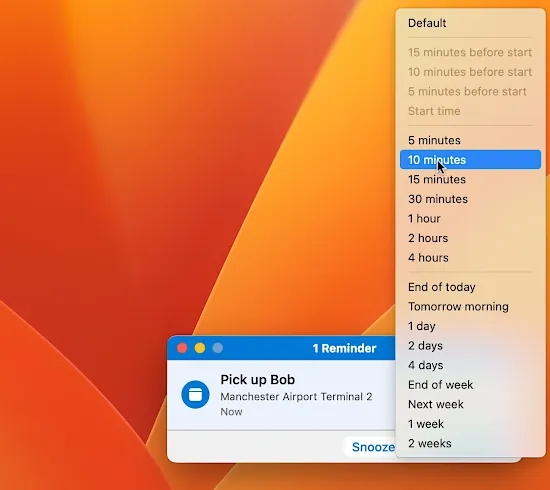Select 1 hour snooze duration
The height and width of the screenshot is (490, 550).
[470, 219]
